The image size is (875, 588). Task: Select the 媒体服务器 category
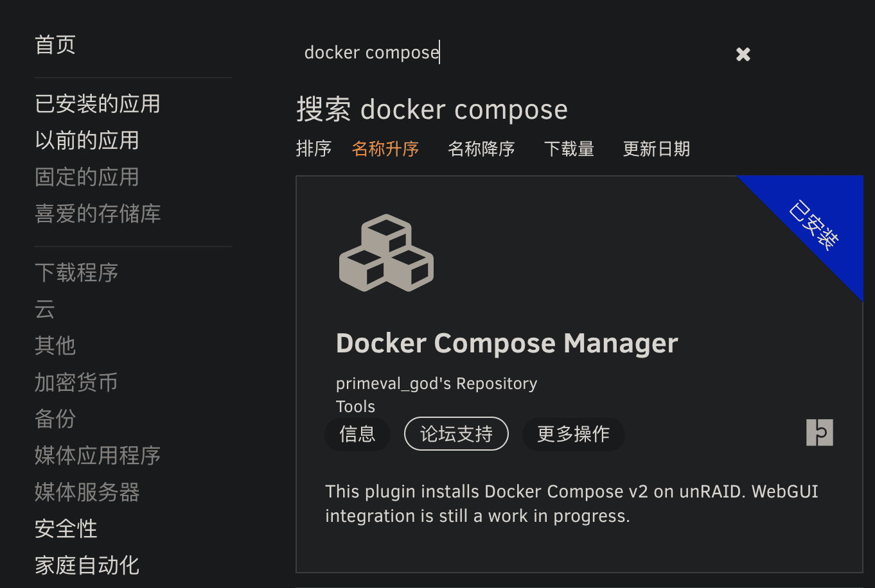tap(87, 492)
